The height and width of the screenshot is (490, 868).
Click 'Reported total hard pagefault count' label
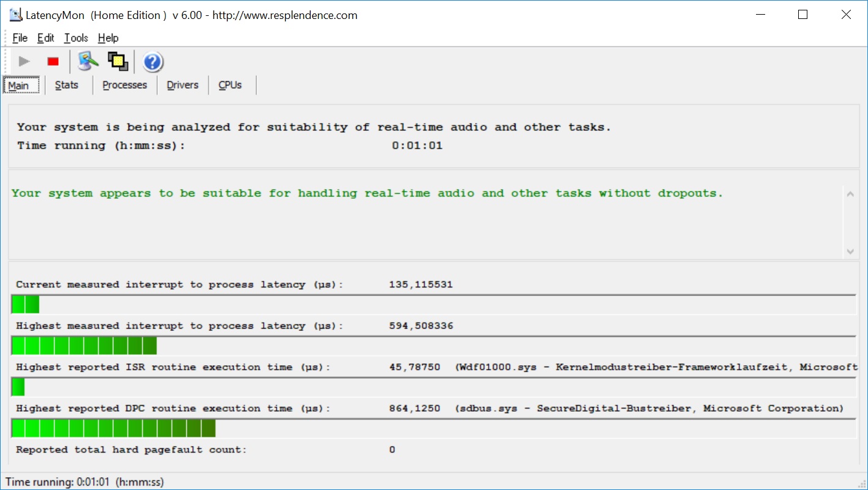click(x=131, y=450)
